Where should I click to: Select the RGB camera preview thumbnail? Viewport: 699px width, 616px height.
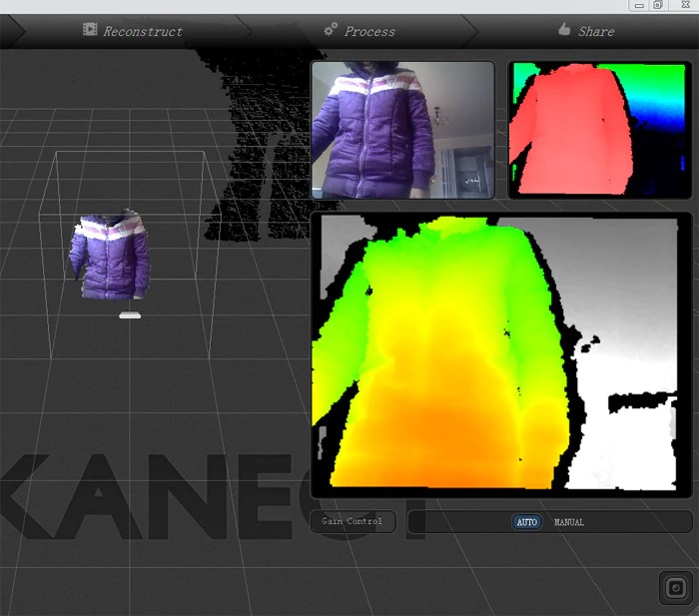click(x=402, y=130)
